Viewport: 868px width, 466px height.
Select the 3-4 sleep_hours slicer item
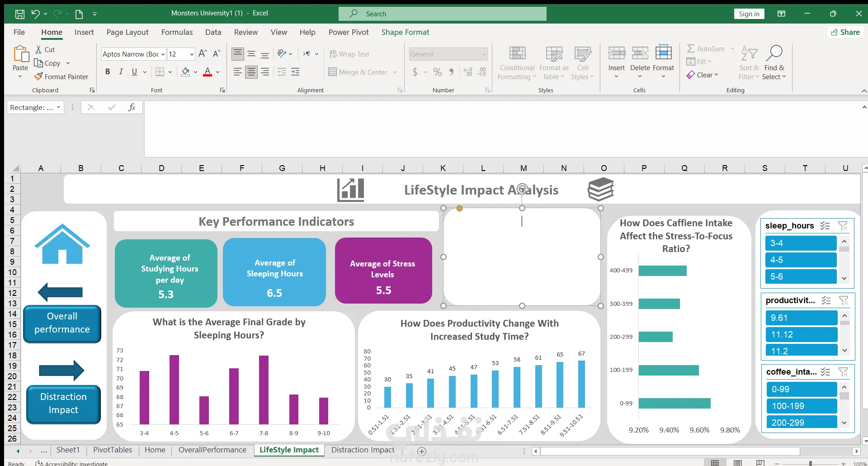(800, 243)
